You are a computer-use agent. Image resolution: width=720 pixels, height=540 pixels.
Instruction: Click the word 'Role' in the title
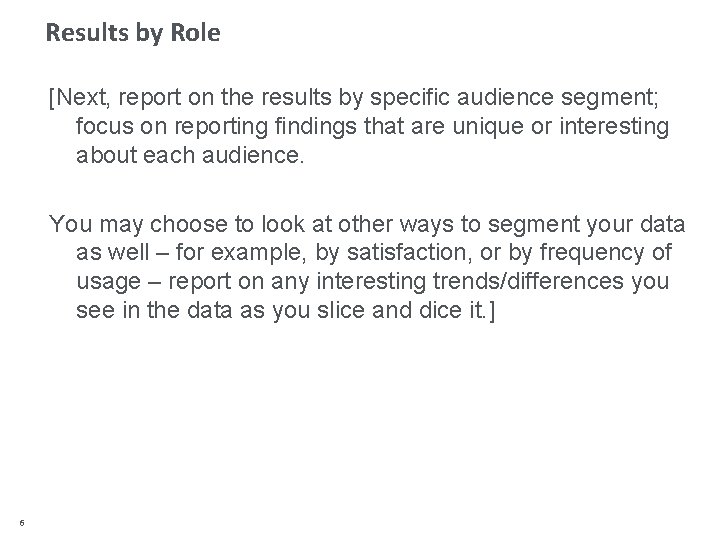195,33
